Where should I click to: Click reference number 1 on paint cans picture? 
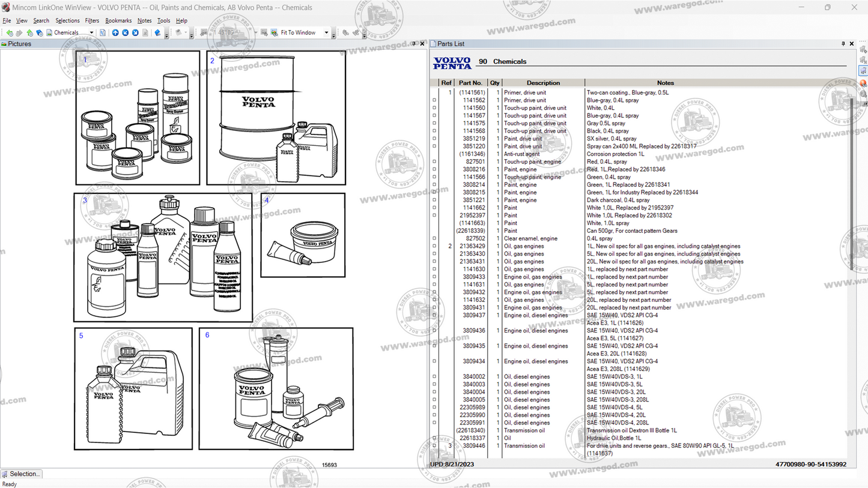click(x=85, y=60)
